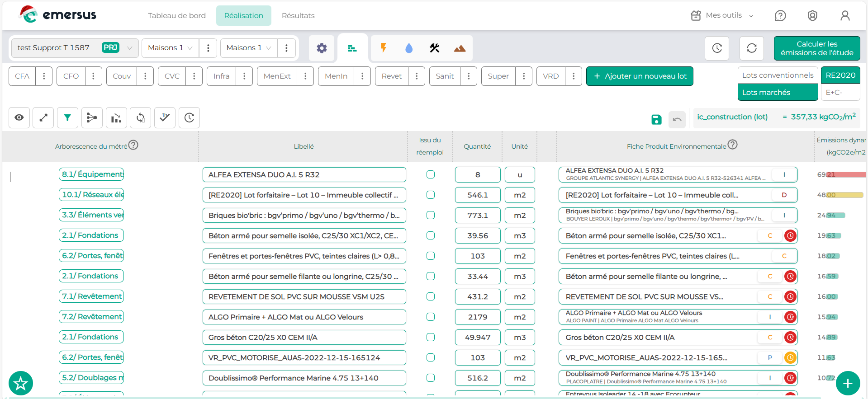Click the green save disk icon
Screen dimensions: 868x399
tap(656, 119)
